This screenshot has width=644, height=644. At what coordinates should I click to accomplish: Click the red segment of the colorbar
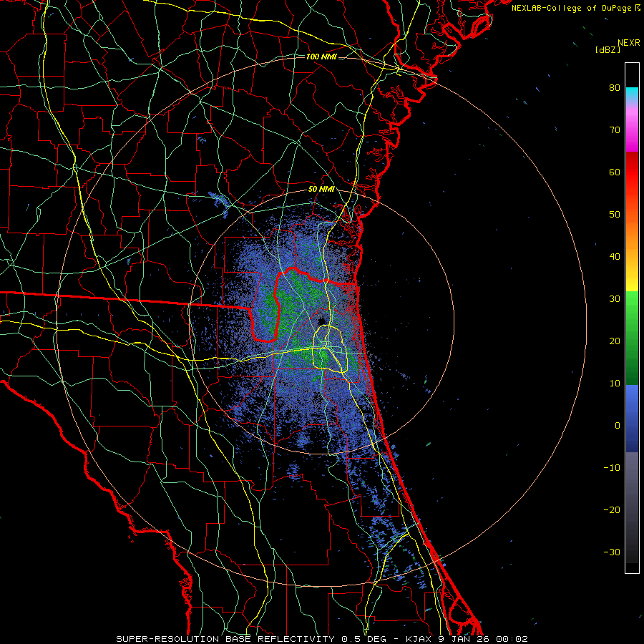[x=632, y=175]
